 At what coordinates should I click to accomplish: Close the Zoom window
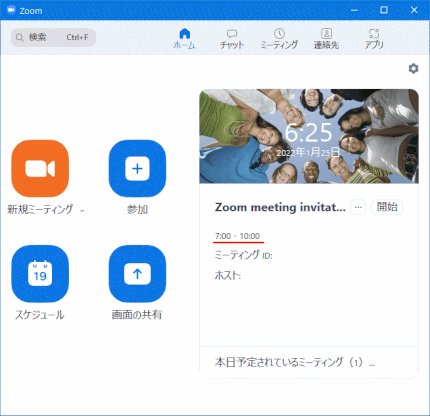click(x=414, y=10)
